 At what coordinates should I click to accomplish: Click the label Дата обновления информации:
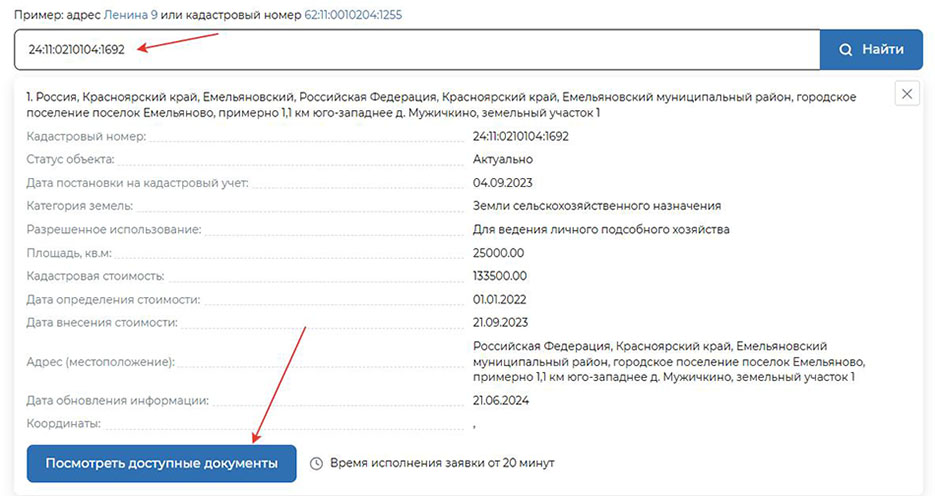pos(117,401)
